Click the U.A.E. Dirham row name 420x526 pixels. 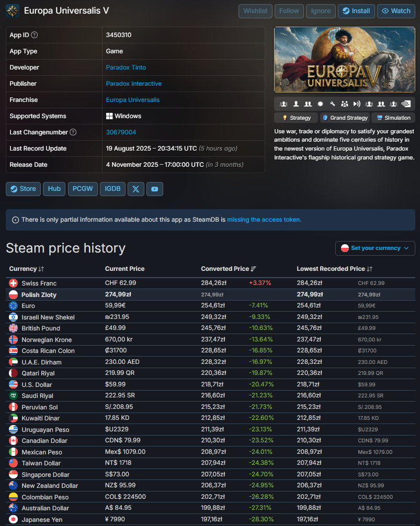[x=42, y=362]
